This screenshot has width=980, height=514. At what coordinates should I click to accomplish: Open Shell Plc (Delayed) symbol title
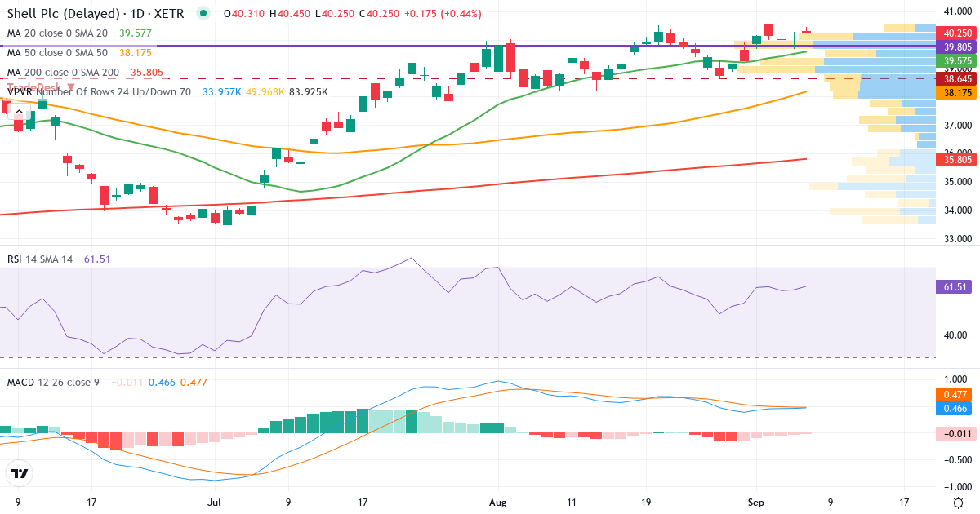click(96, 14)
